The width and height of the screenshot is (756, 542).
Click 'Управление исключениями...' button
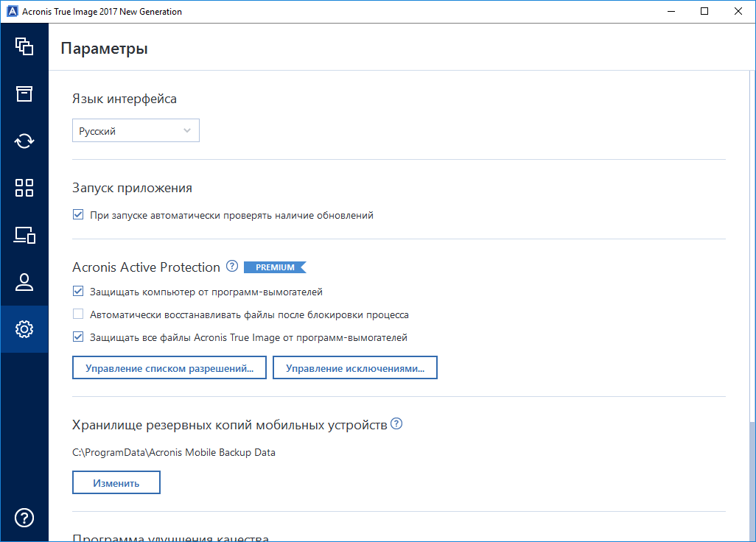pos(355,367)
